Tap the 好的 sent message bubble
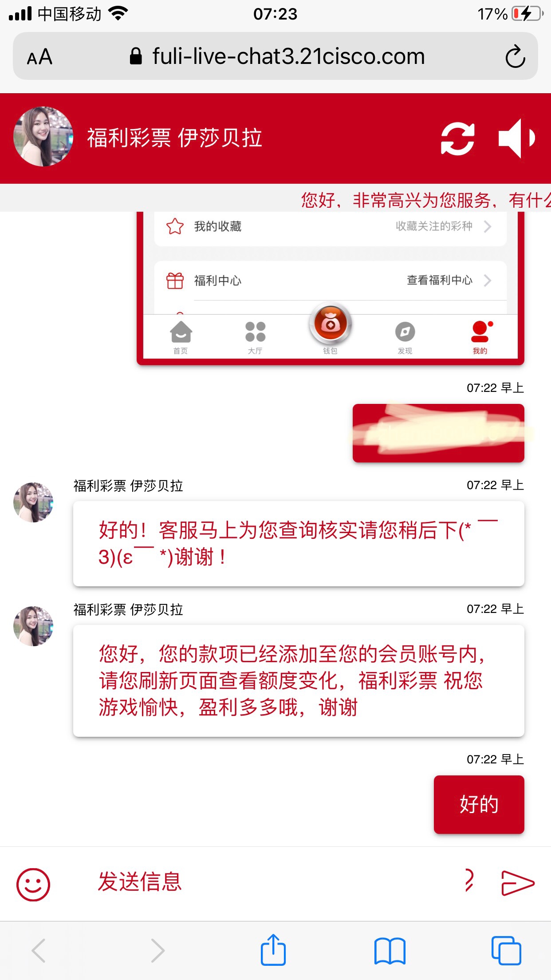This screenshot has height=980, width=551. pos(479,804)
